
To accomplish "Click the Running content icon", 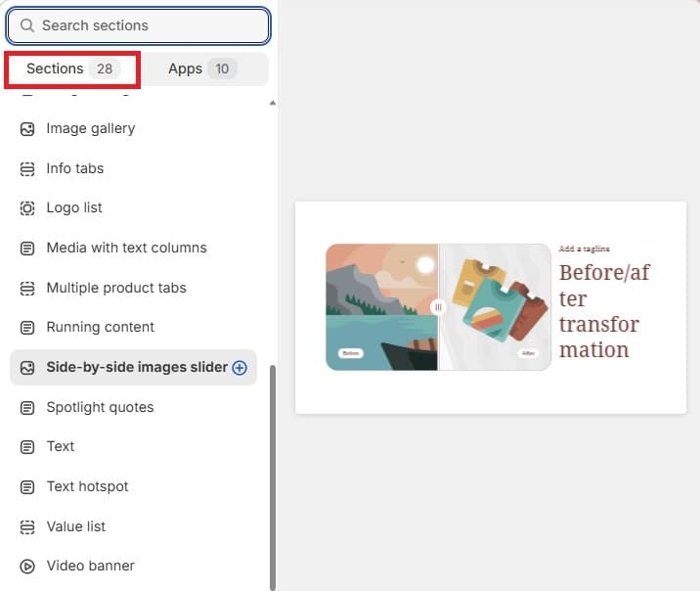I will point(27,328).
